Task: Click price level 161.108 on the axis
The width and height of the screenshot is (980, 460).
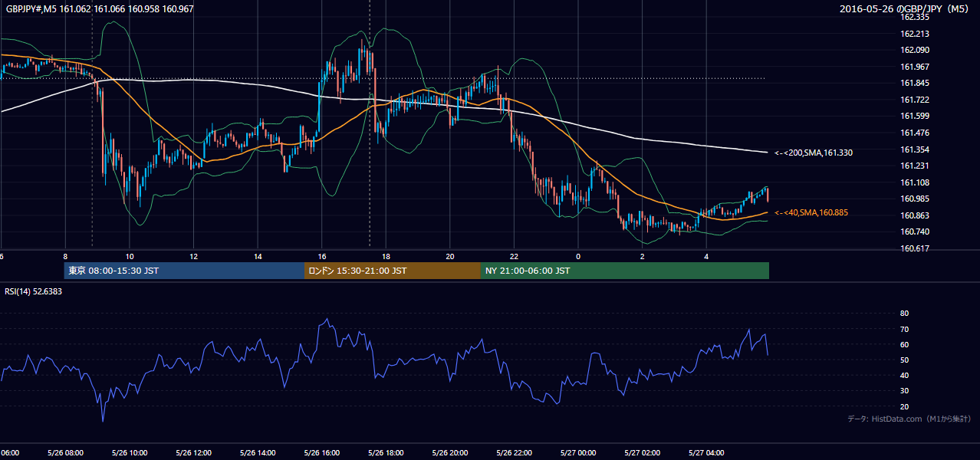Action: (915, 182)
